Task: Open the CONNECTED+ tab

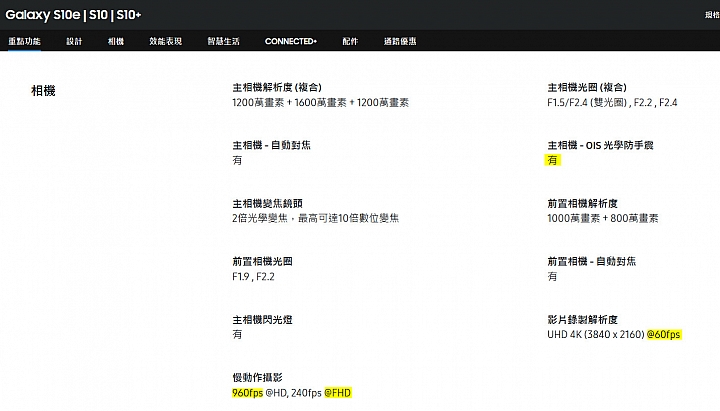Action: pyautogui.click(x=291, y=41)
